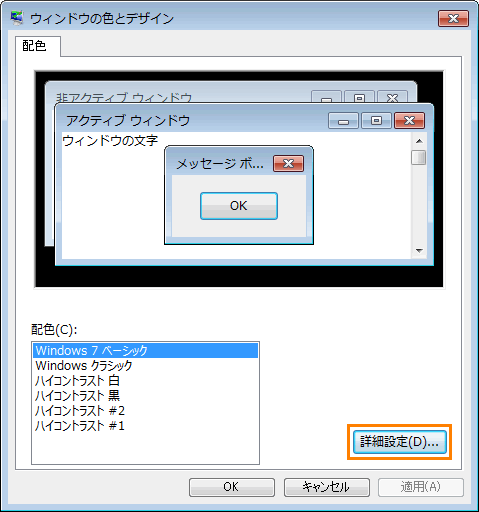The width and height of the screenshot is (479, 512).
Task: Click the red close icon of アクティブ ウィンドウ
Action: click(409, 121)
